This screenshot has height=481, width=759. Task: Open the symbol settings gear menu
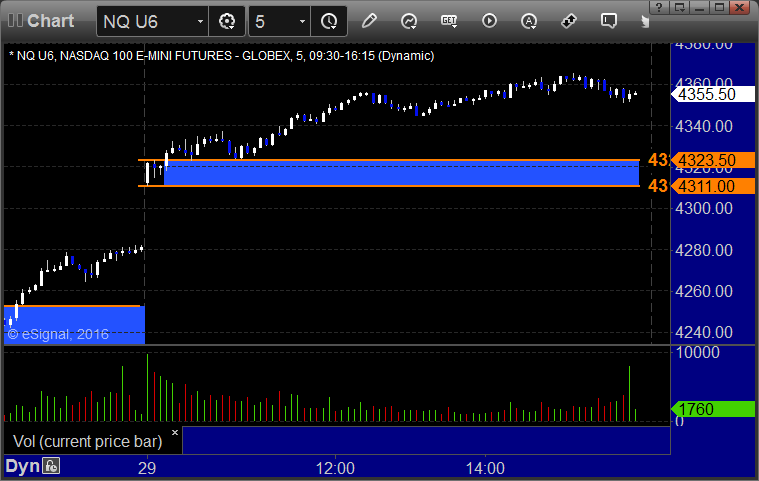click(x=227, y=21)
